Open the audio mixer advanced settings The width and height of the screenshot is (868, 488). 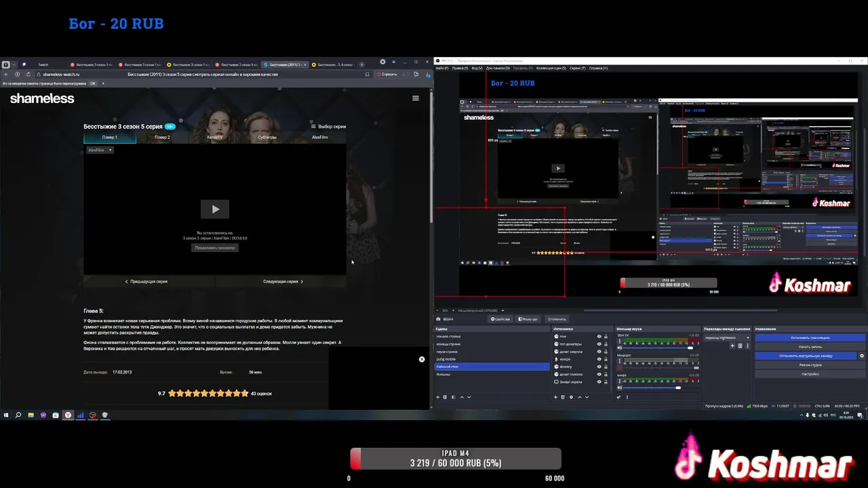click(618, 396)
